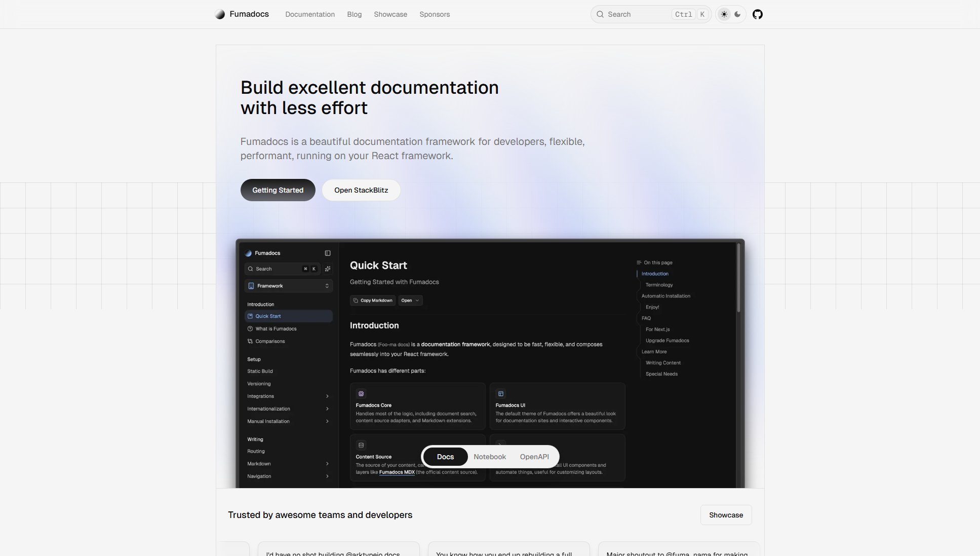Switch preview to OpenAPI tab

point(534,457)
